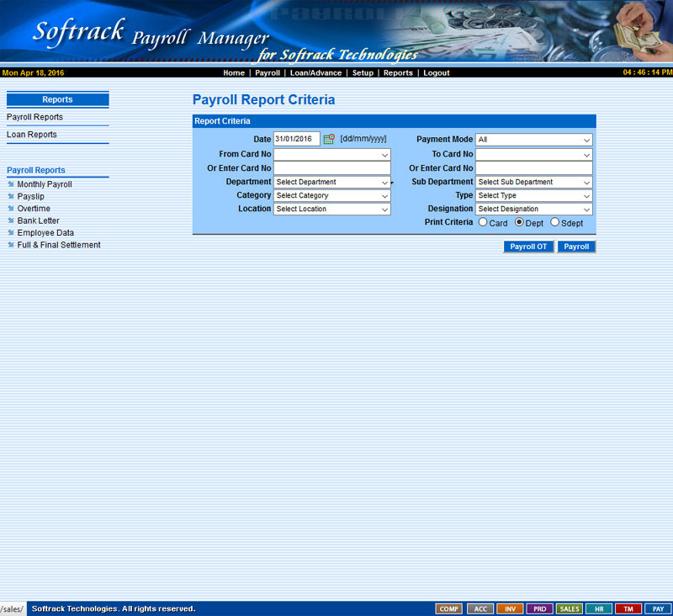The width and height of the screenshot is (673, 616).
Task: Expand the Select Designation dropdown
Action: tap(533, 209)
